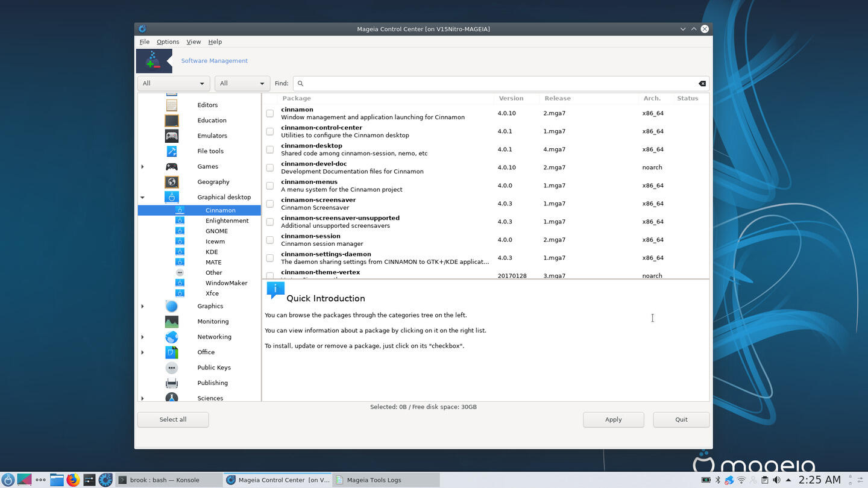Check the cinnamon-devel-doc checkbox
Image resolution: width=868 pixels, height=488 pixels.
pyautogui.click(x=270, y=167)
